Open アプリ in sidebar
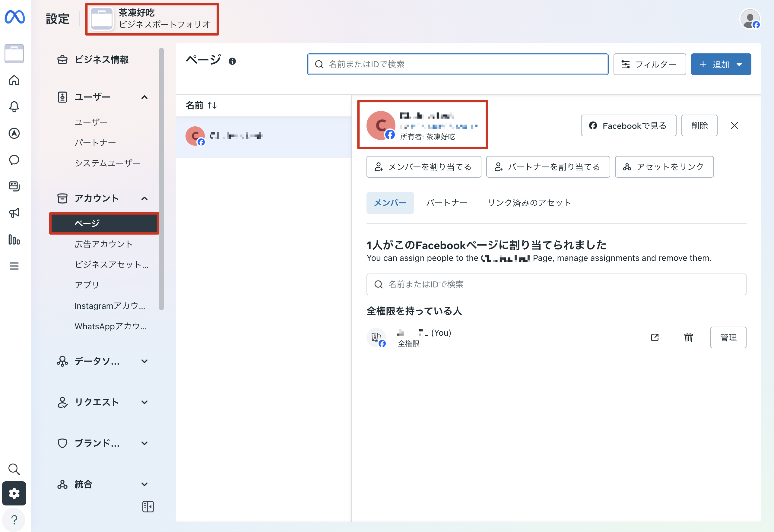This screenshot has width=774, height=532. (87, 285)
